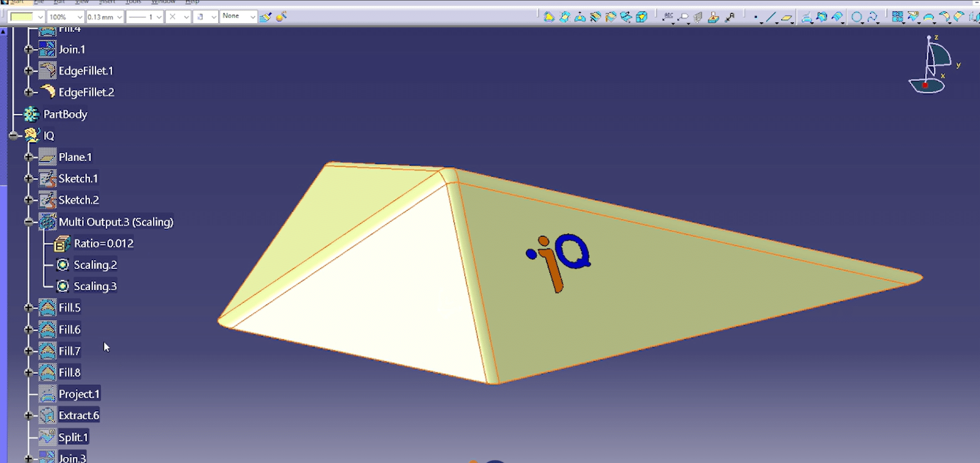Click the first yellow surface icon in the top toolbar
Image resolution: width=980 pixels, height=463 pixels.
549,17
